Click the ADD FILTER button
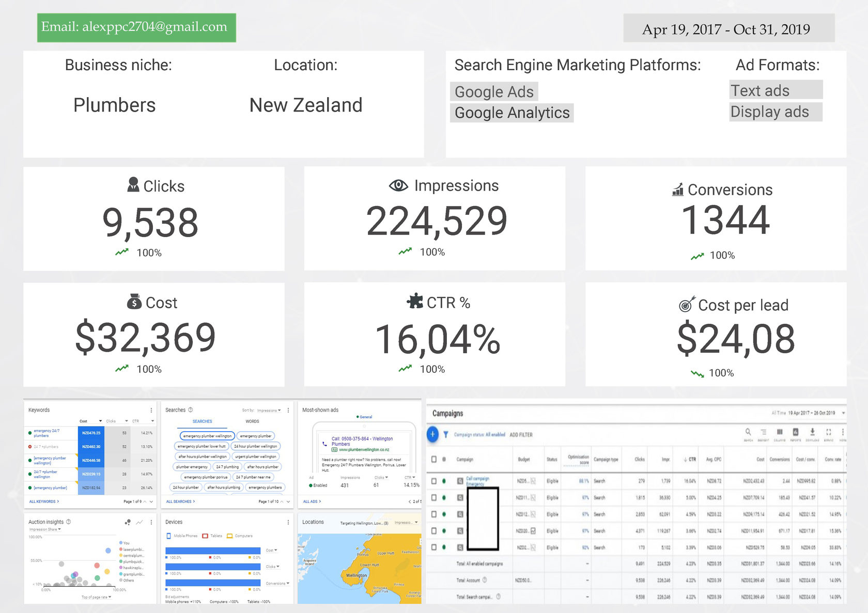 pos(521,435)
